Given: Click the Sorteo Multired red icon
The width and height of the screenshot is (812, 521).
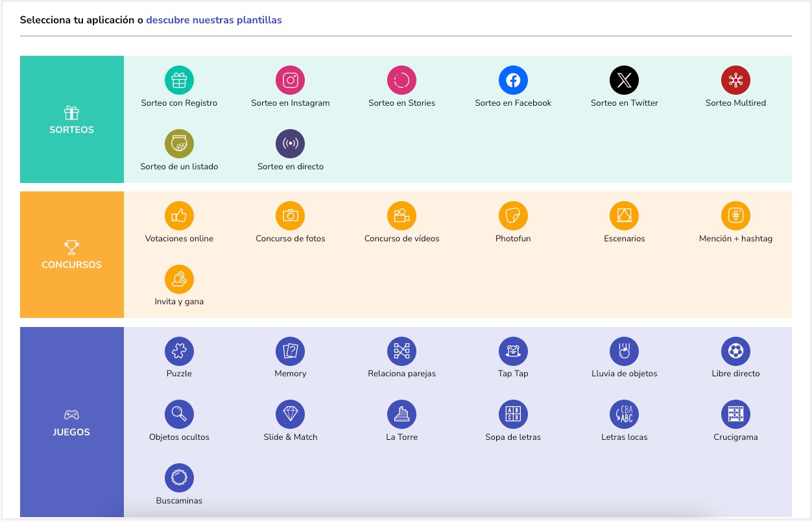Looking at the screenshot, I should click(735, 80).
